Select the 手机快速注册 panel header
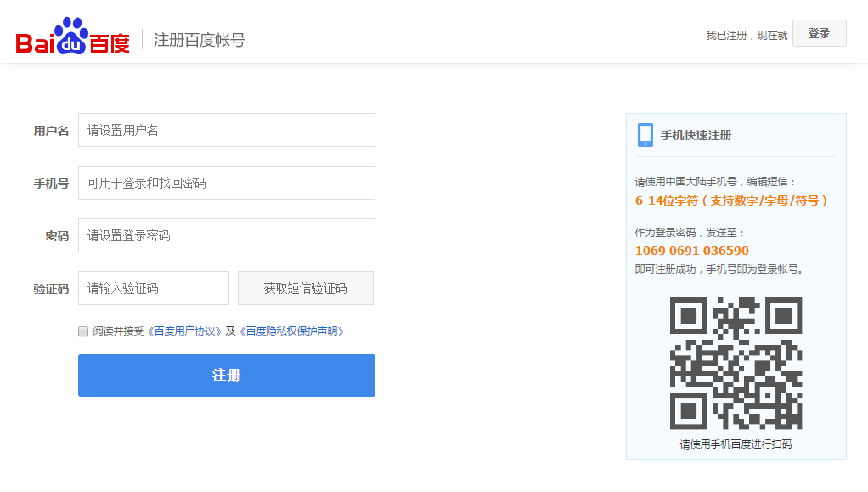Image resolution: width=868 pixels, height=492 pixels. pyautogui.click(x=696, y=133)
